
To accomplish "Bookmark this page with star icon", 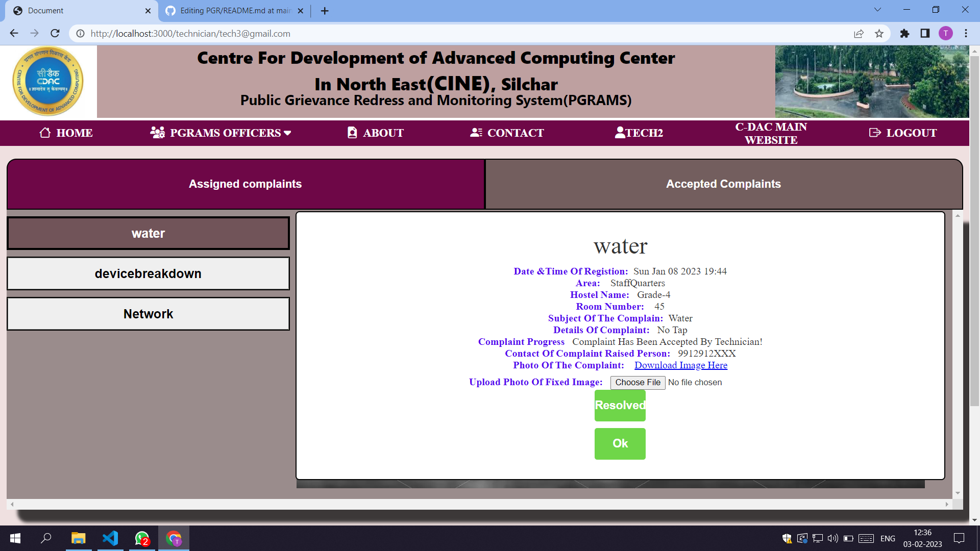I will click(879, 34).
